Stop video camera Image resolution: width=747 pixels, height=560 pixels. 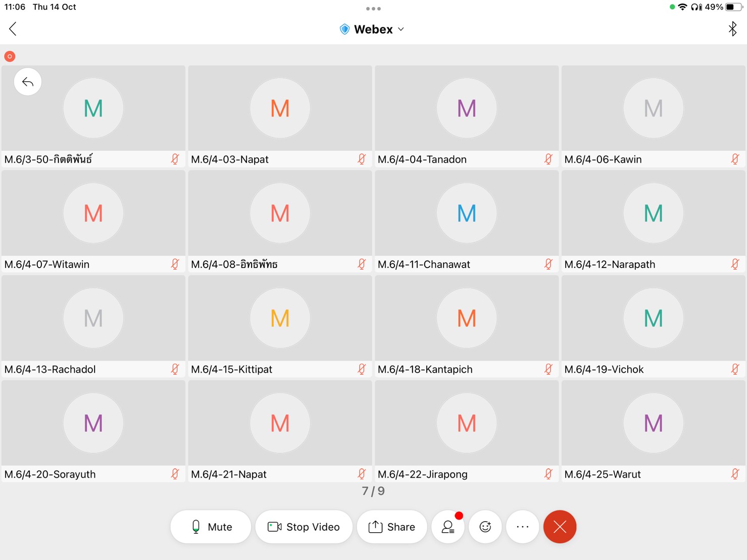tap(304, 527)
